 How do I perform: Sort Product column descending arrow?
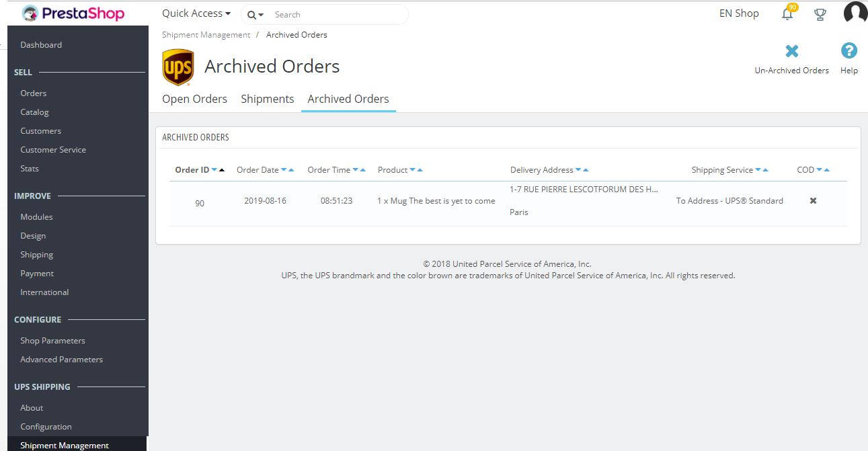tap(413, 170)
